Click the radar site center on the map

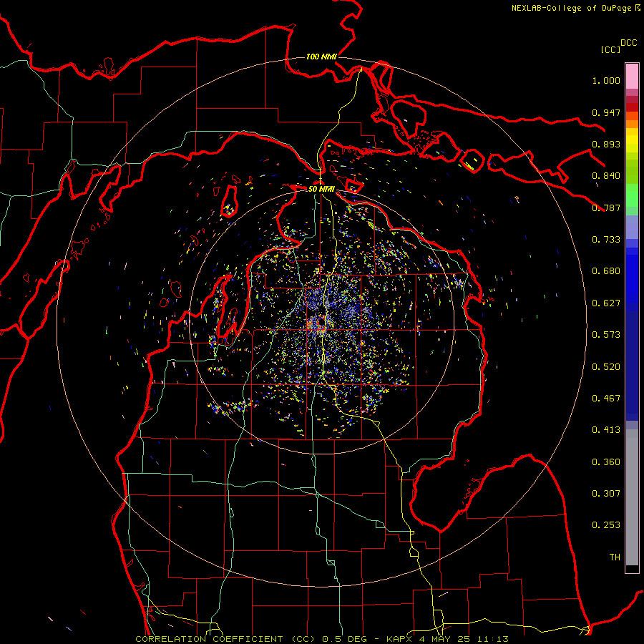coord(322,321)
